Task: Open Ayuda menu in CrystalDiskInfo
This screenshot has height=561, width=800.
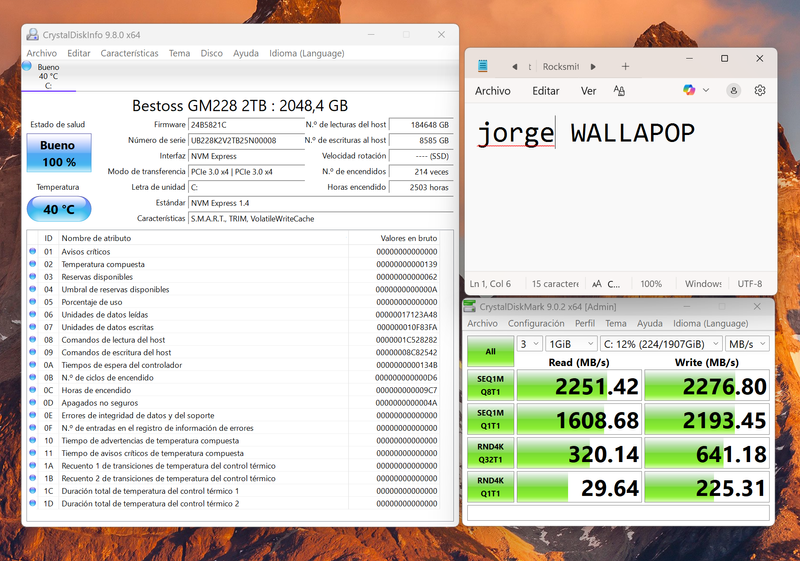Action: (246, 53)
